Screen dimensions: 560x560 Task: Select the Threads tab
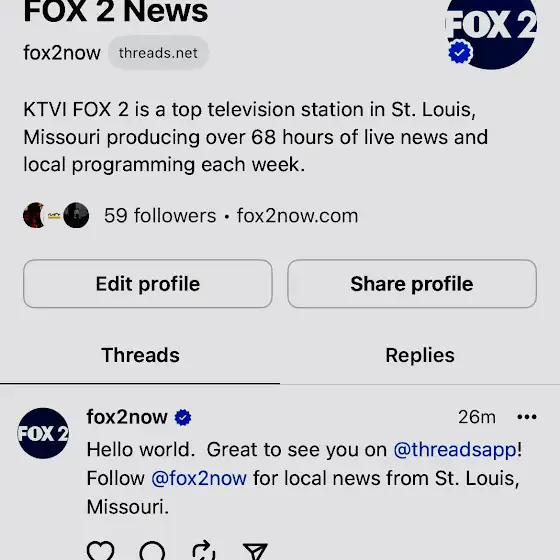(x=140, y=355)
